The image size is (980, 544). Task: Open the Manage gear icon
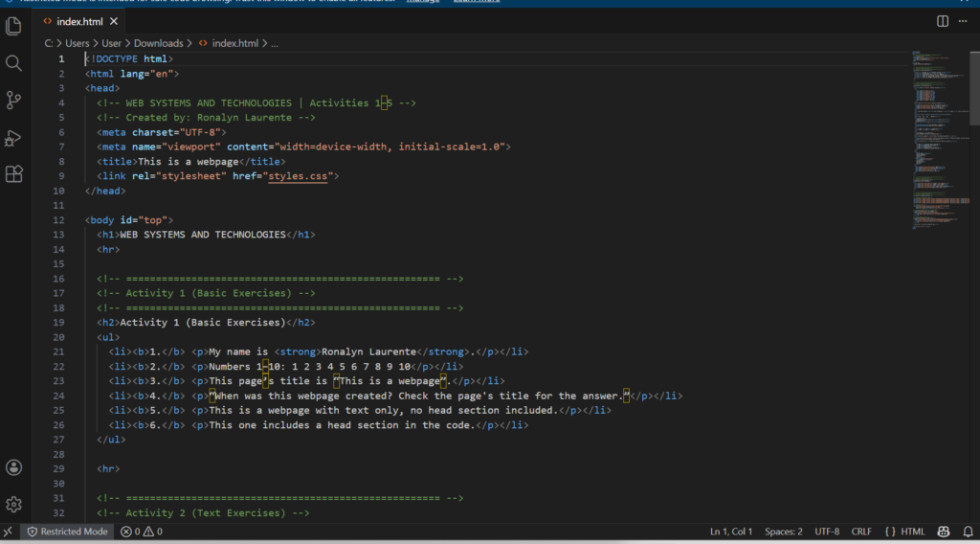point(13,504)
